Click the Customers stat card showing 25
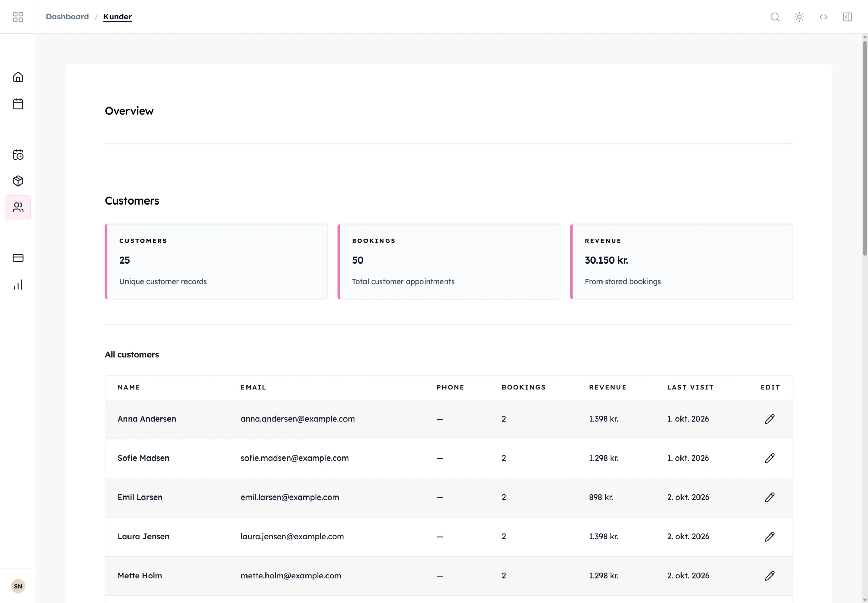 click(x=216, y=262)
